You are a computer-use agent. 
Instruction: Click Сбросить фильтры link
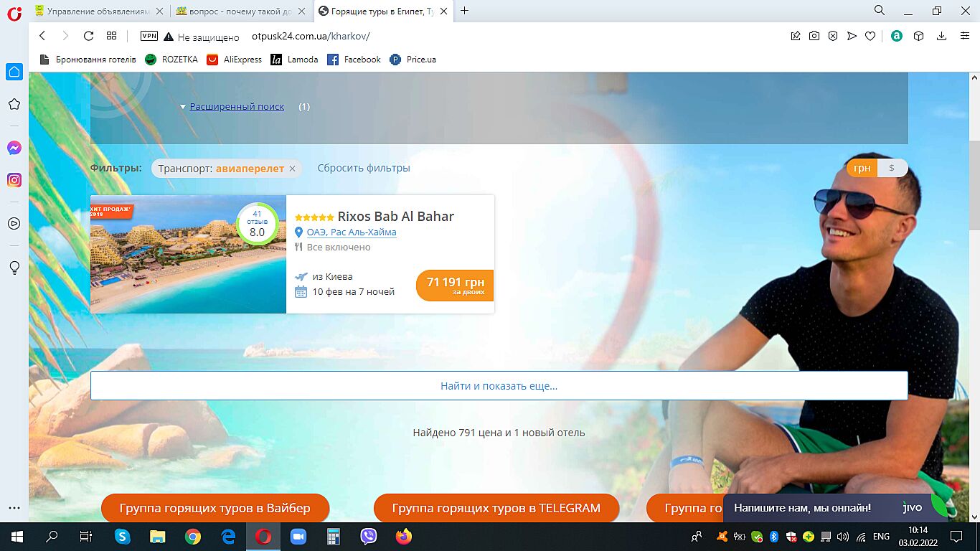364,168
